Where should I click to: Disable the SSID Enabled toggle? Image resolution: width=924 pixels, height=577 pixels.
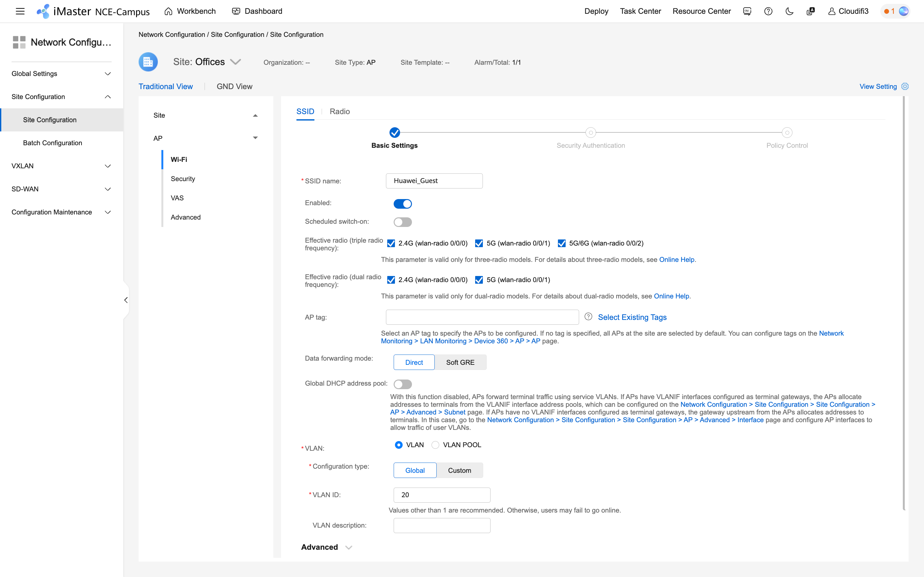pos(403,204)
